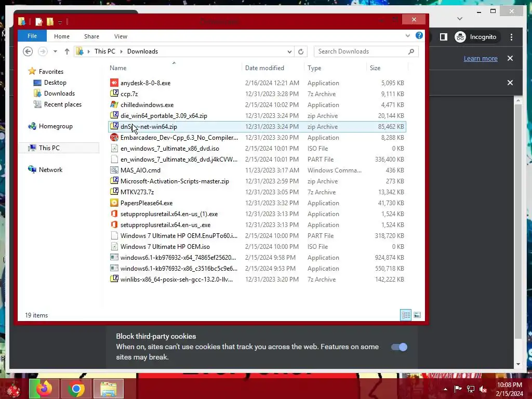Click the setupproplusretail.x64.en-us_(1).exe Office icon
Viewport: 532px width, 399px height.
click(x=114, y=214)
